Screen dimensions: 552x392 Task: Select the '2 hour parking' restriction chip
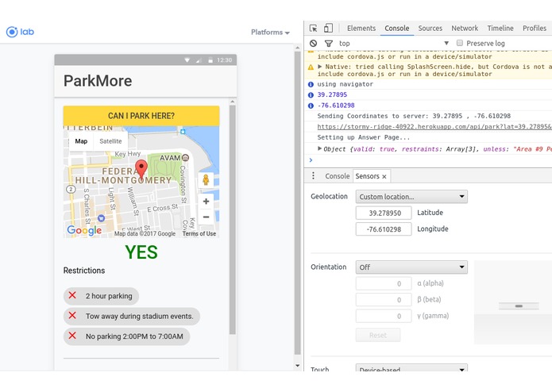click(101, 296)
